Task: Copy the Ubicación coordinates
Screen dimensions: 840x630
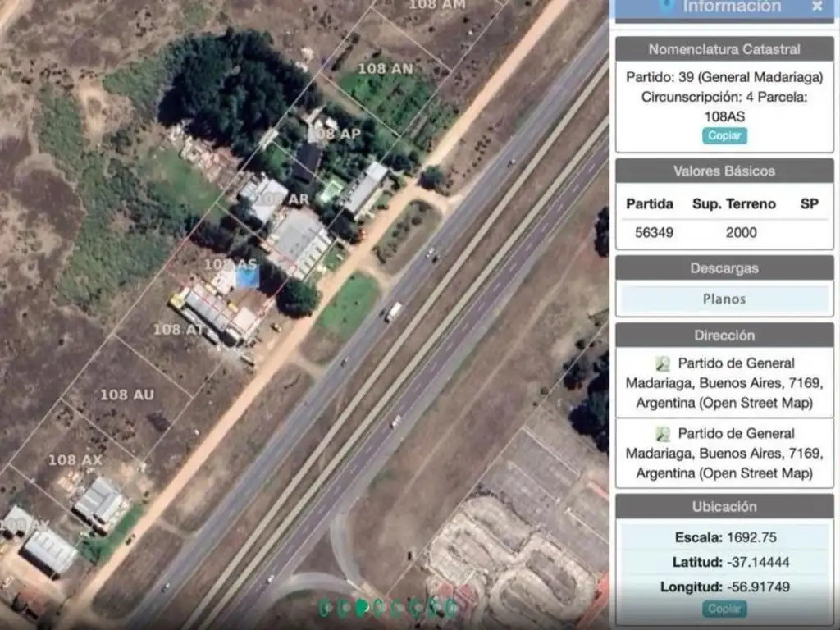Action: [x=724, y=609]
